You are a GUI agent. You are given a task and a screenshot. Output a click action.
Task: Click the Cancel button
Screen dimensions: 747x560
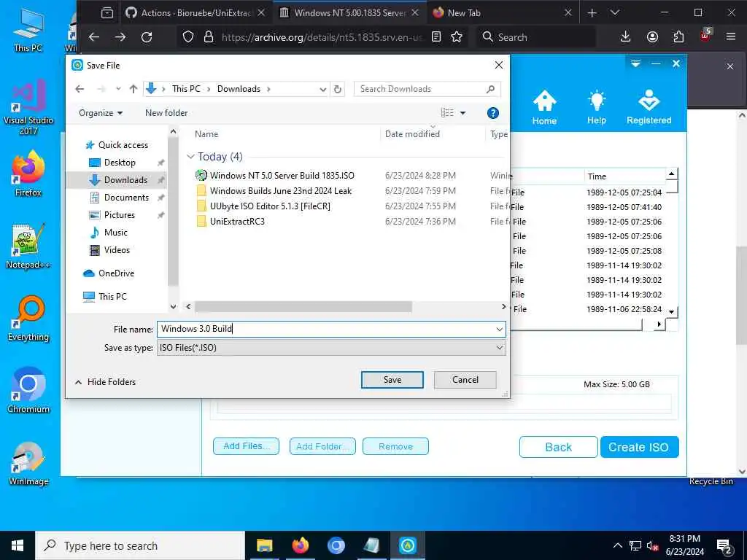coord(465,380)
